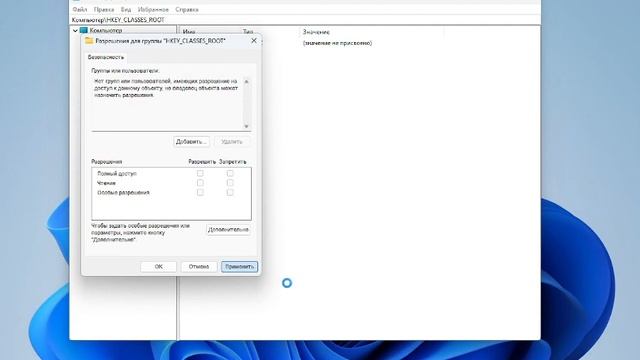Viewport: 640px width, 360px height.
Task: Click the Применить button
Action: coord(239,267)
